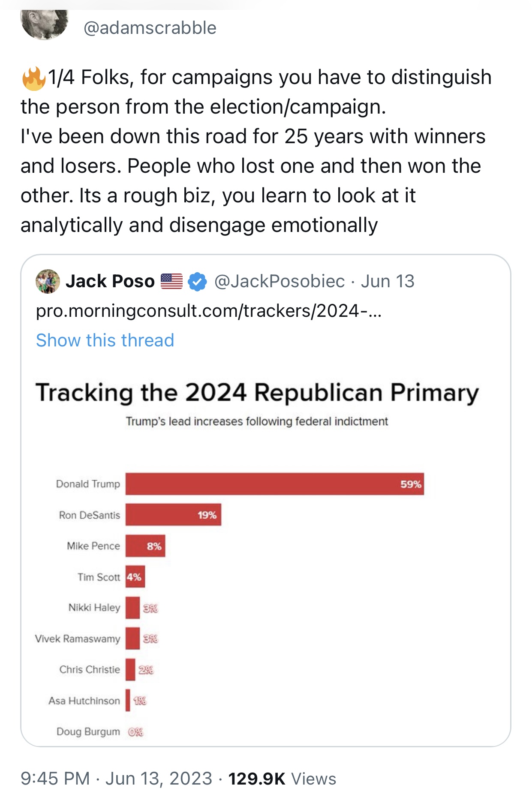Click the Show this thread link
The width and height of the screenshot is (532, 794).
pyautogui.click(x=105, y=340)
